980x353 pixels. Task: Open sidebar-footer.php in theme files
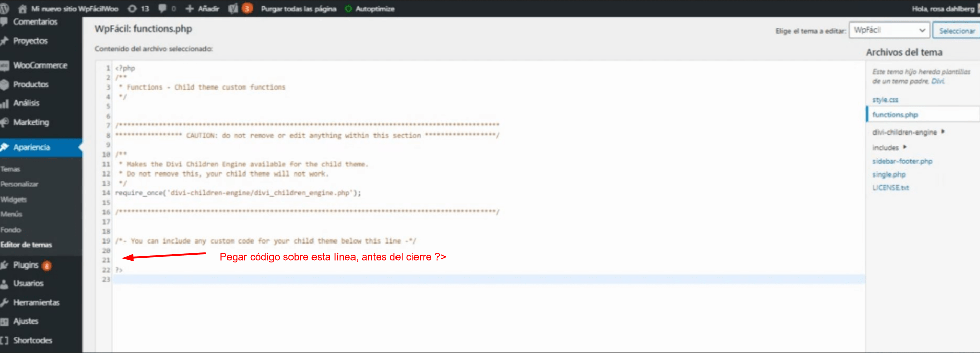point(902,161)
